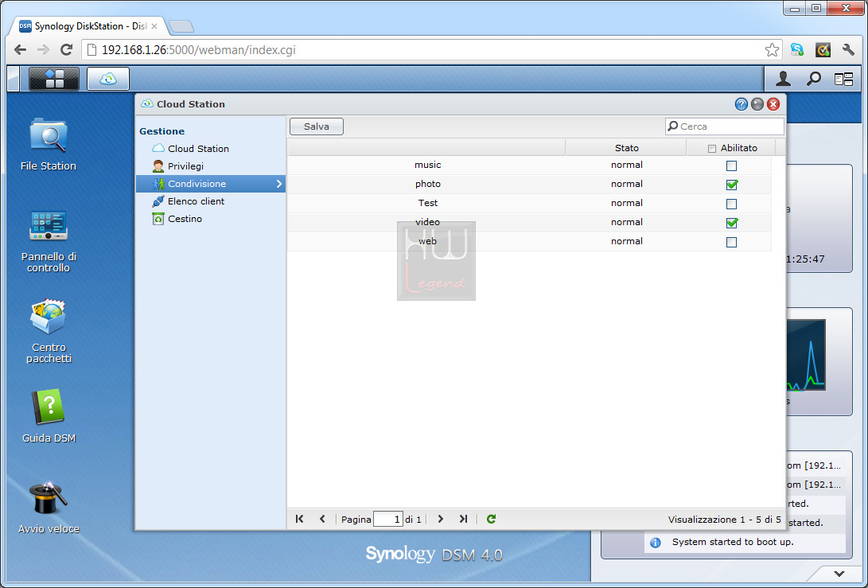Click Norton extension icon in toolbar
868x588 pixels.
pos(823,50)
